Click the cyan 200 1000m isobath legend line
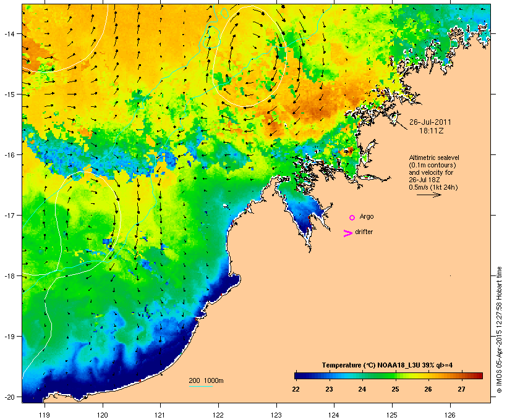The width and height of the screenshot is (507, 420). [201, 386]
